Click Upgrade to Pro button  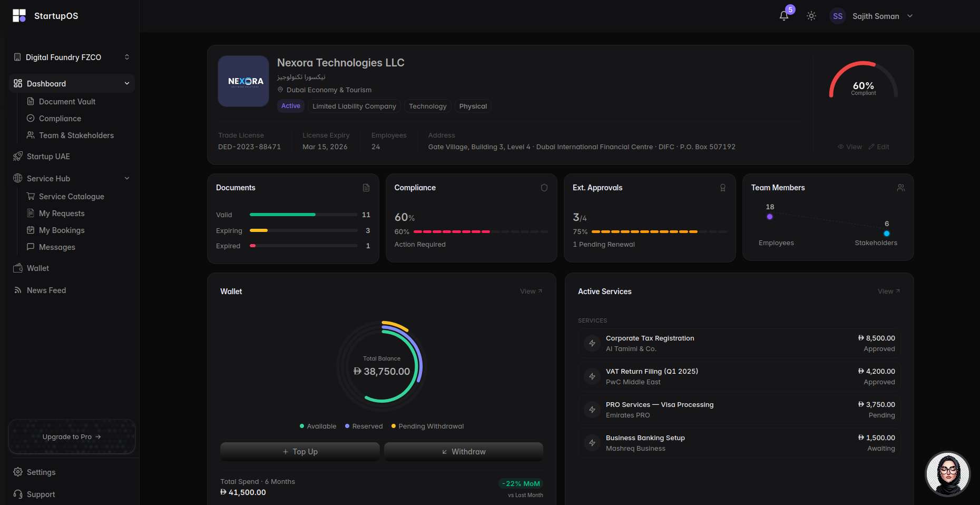pyautogui.click(x=72, y=436)
